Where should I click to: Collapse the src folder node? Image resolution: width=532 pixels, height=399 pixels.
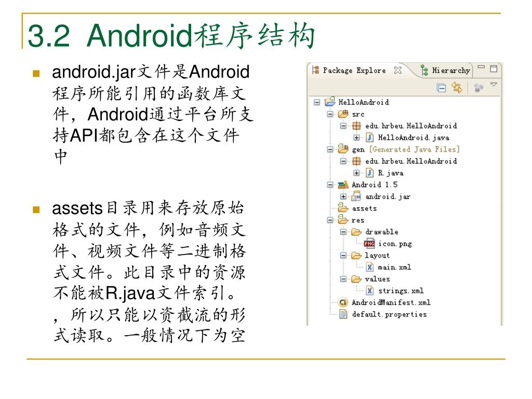pos(330,114)
